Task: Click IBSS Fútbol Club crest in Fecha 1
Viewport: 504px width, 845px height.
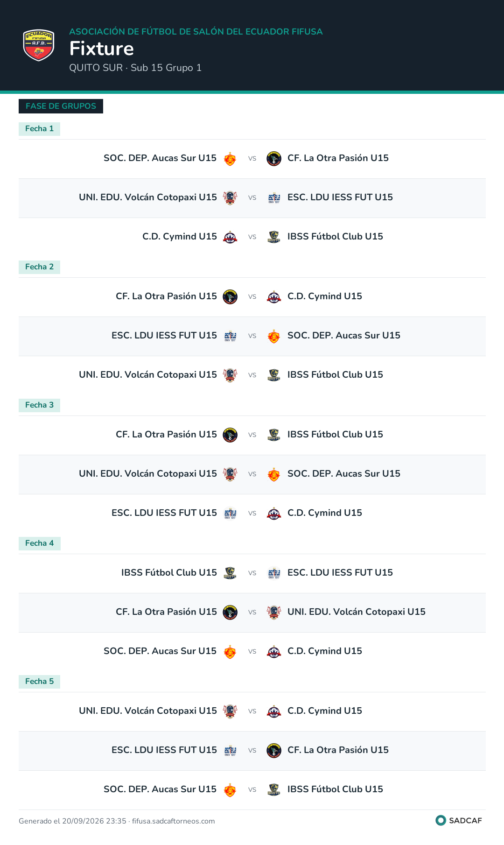Action: pos(274,237)
